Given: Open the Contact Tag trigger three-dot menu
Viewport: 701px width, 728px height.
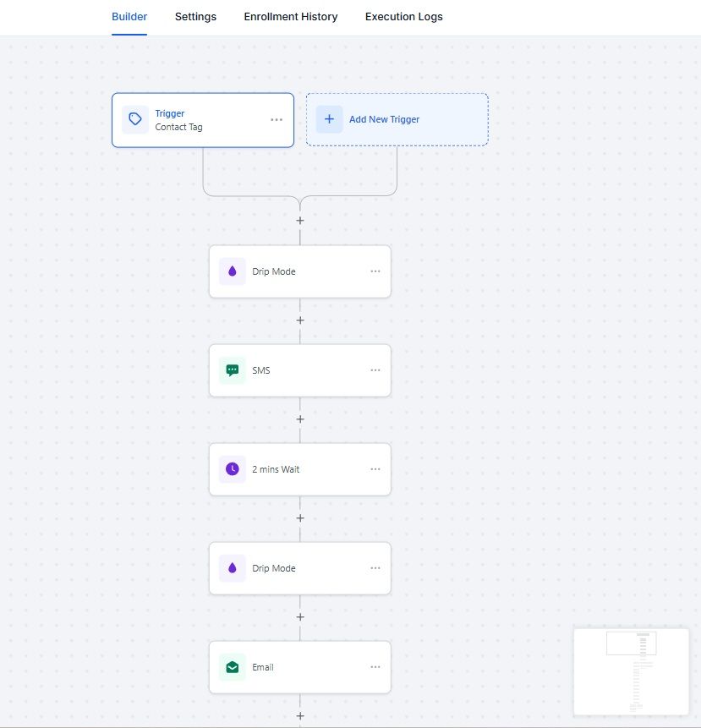Looking at the screenshot, I should (277, 120).
